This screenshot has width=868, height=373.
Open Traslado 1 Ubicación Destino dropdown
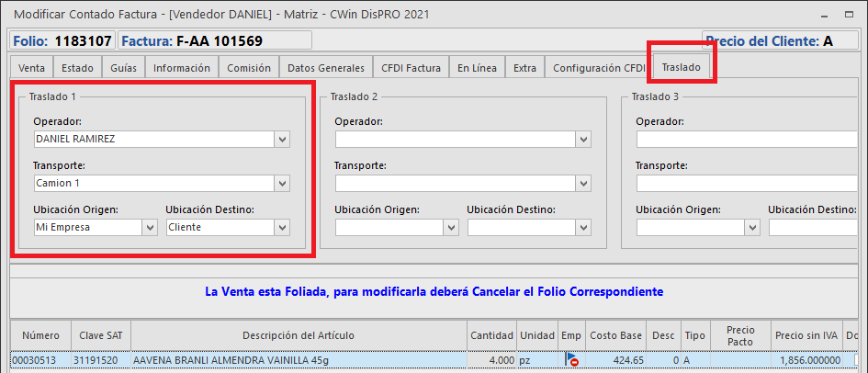282,227
